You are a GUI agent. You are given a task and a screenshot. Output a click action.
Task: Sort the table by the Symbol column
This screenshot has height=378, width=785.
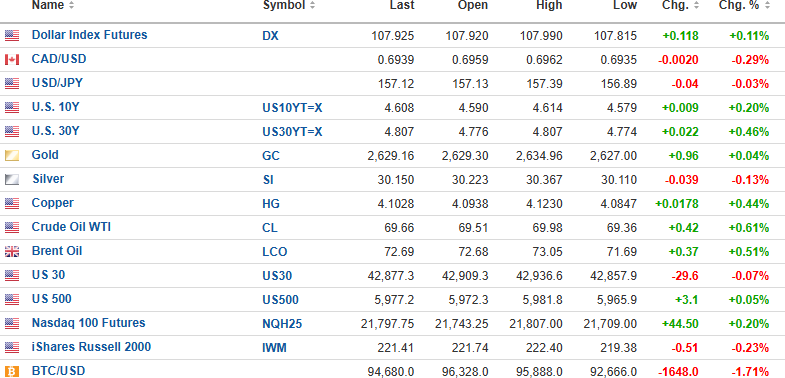pos(289,6)
